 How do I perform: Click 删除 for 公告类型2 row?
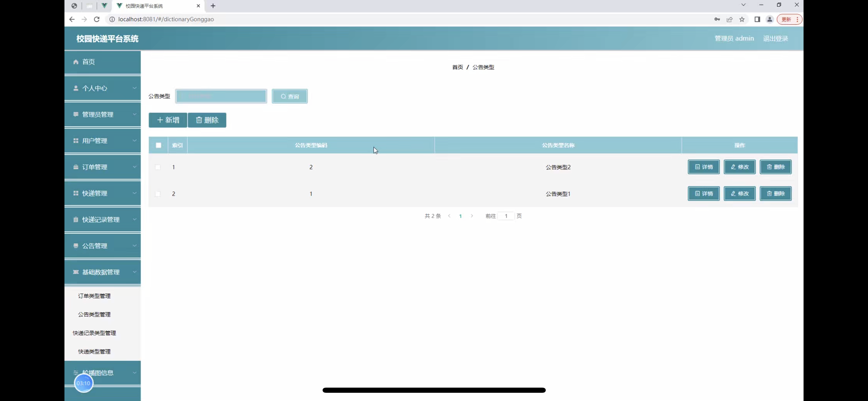click(776, 167)
